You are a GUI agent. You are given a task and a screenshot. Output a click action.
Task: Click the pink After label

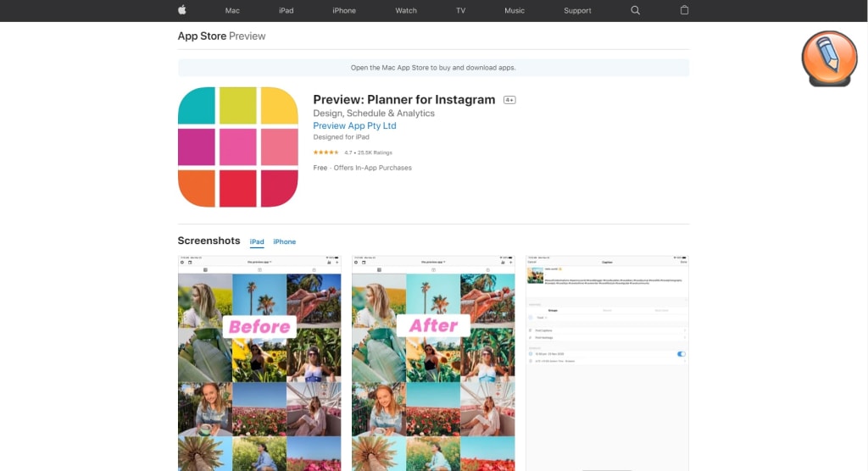433,325
